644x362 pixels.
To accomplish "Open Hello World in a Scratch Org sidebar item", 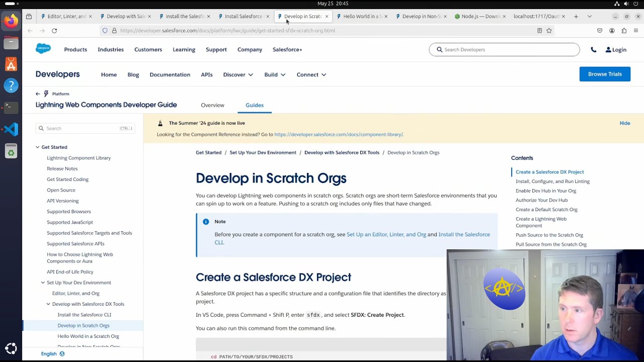I will 88,336.
